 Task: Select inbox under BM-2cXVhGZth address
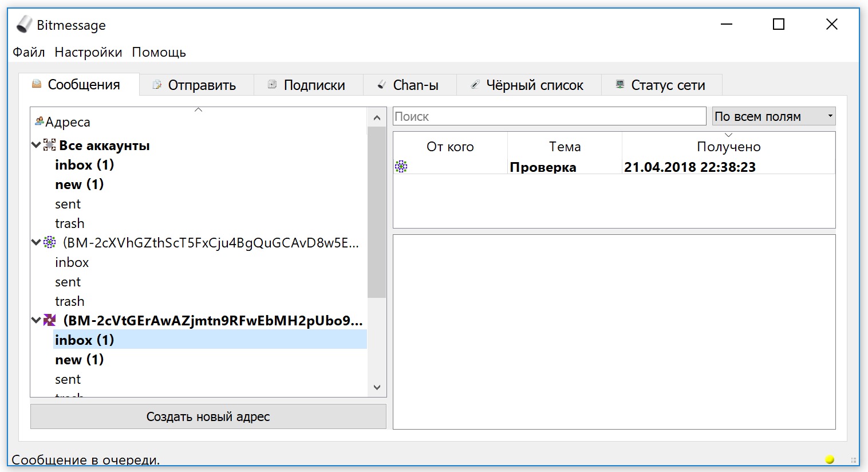[x=72, y=262]
